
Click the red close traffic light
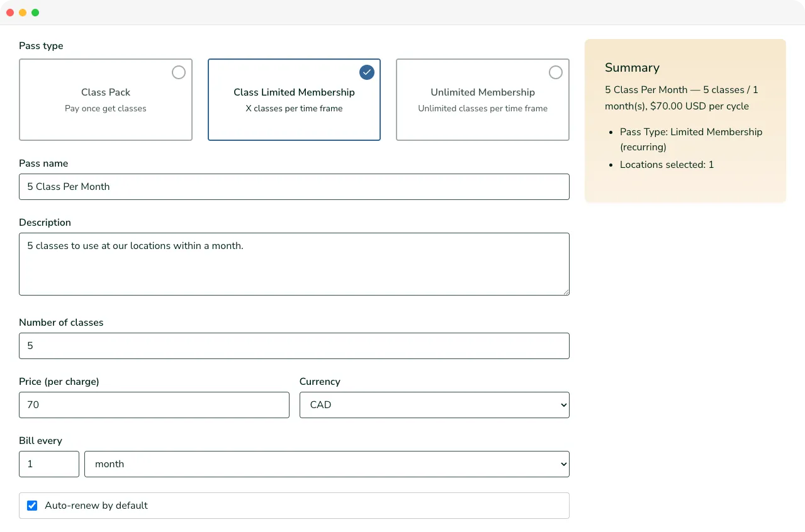click(x=10, y=12)
